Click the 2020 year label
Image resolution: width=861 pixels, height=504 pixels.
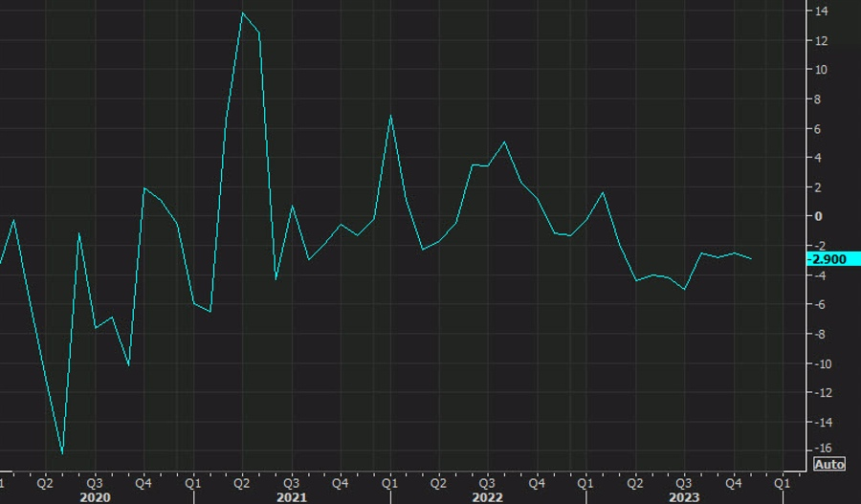coord(96,497)
